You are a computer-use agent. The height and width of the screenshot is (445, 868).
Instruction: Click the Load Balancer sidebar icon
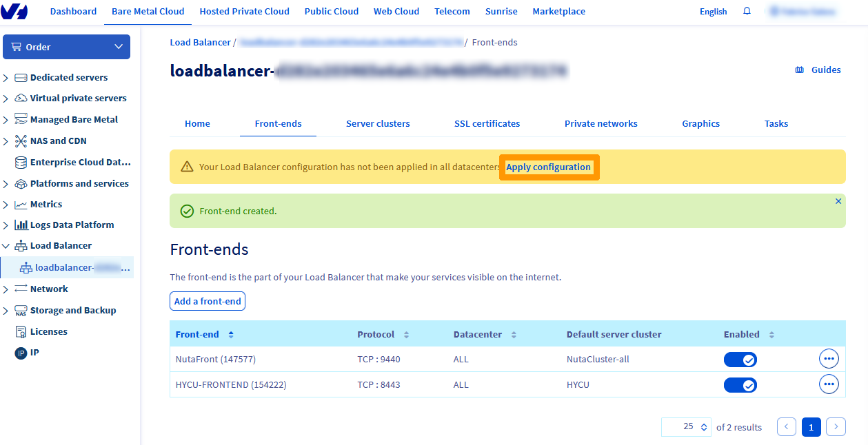[22, 245]
